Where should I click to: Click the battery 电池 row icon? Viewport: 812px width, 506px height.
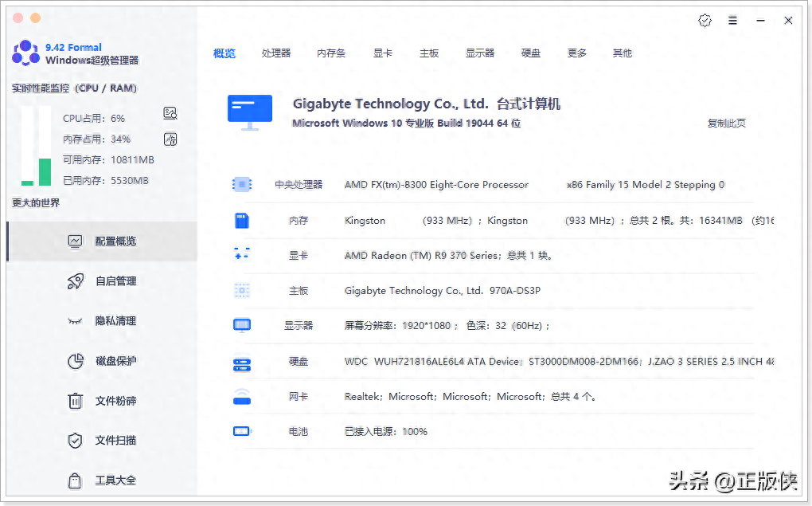241,431
